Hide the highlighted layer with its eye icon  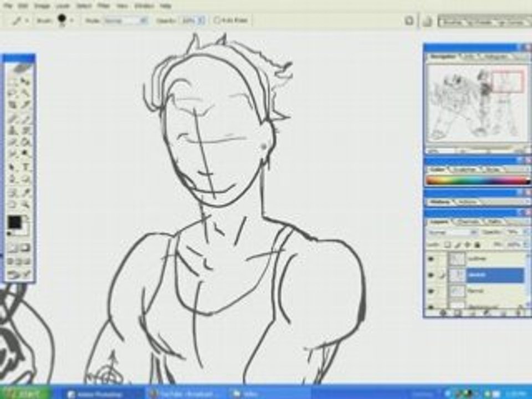pos(431,275)
